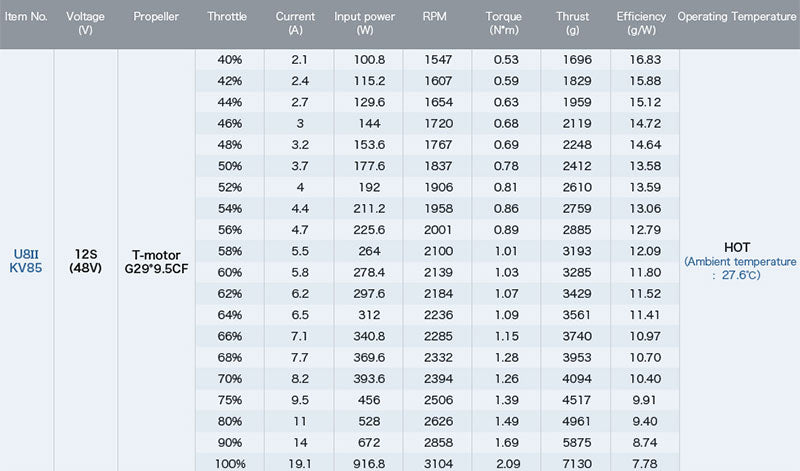This screenshot has height=471, width=800.
Task: Click the 19.1 current value
Action: pyautogui.click(x=300, y=462)
